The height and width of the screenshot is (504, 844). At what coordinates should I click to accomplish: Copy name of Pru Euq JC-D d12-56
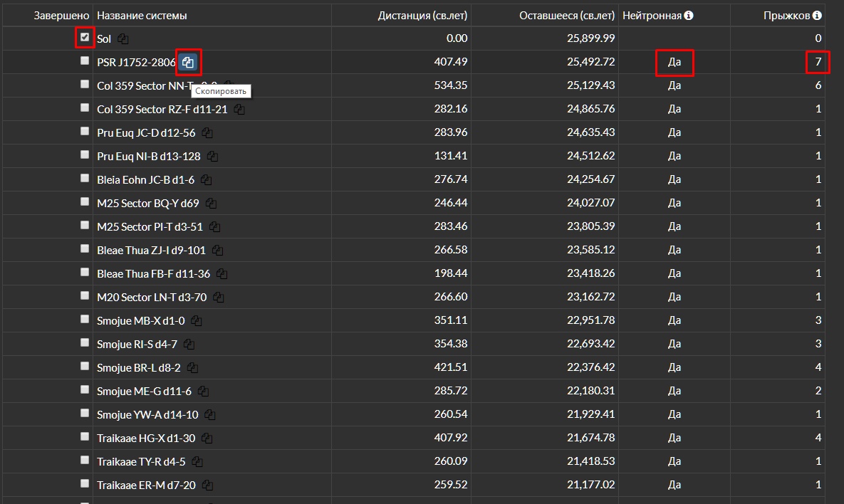click(x=207, y=133)
